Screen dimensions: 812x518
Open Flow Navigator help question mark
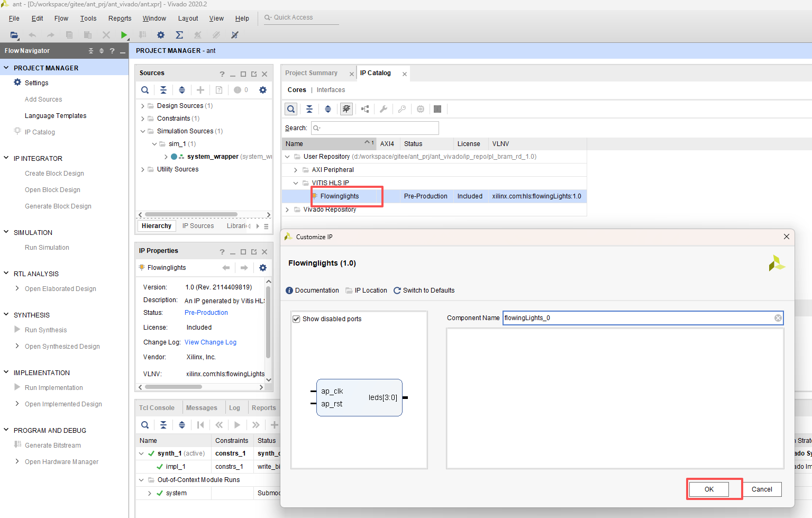[x=112, y=51]
